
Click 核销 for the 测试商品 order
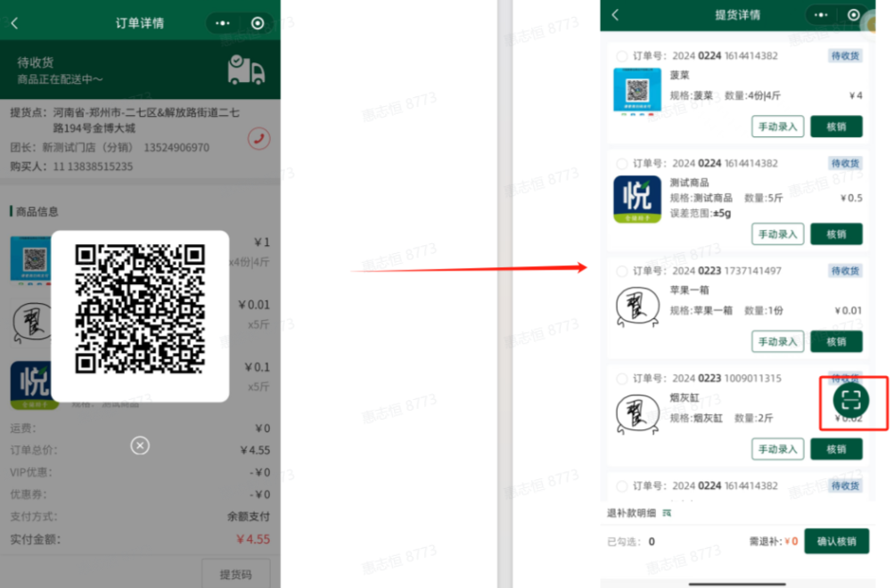[836, 234]
